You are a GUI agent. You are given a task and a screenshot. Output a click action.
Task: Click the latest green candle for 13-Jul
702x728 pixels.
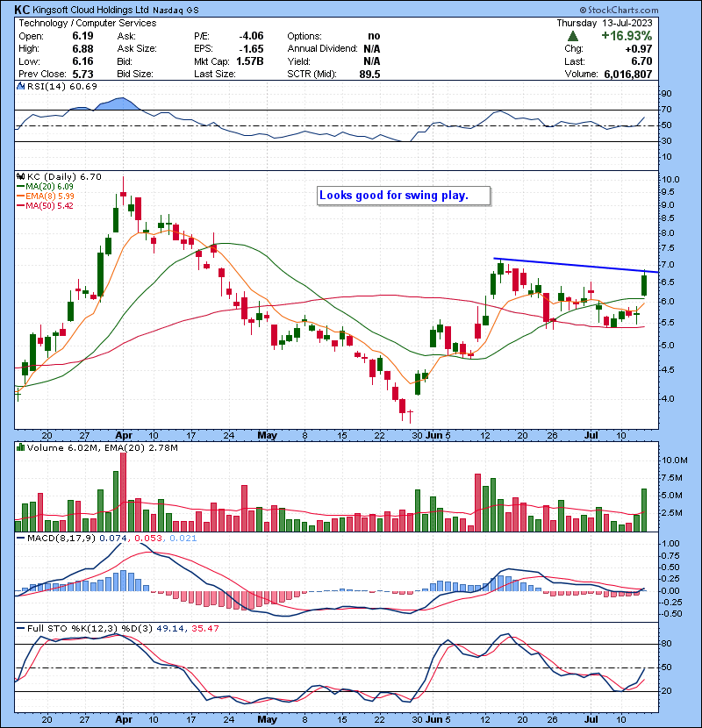tap(644, 285)
